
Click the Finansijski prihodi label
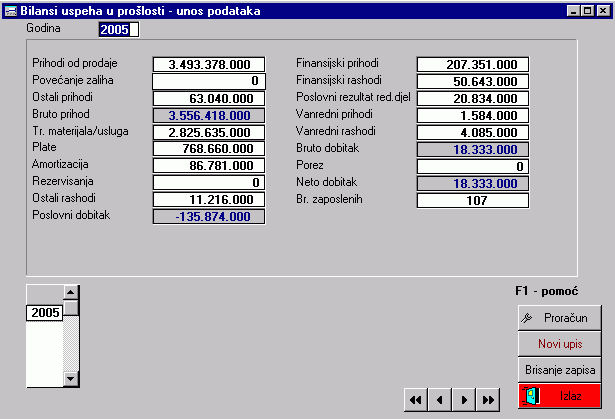(337, 63)
